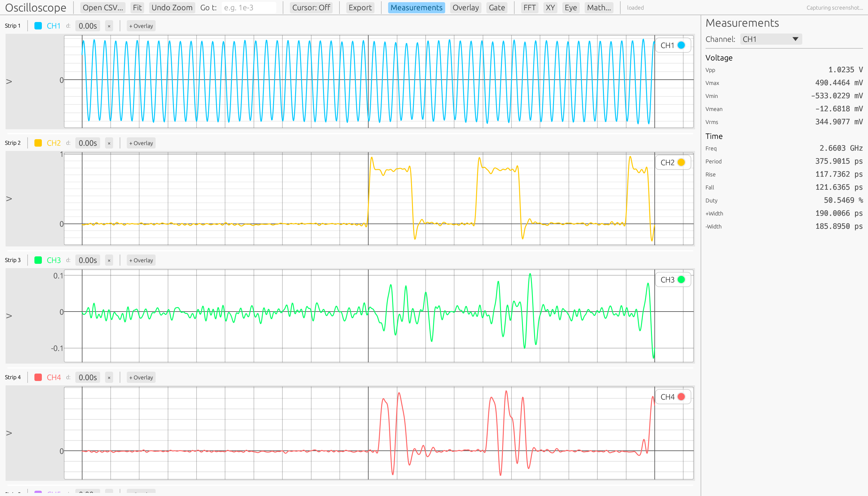The width and height of the screenshot is (868, 496).
Task: Open the Eye diagram view
Action: point(570,7)
